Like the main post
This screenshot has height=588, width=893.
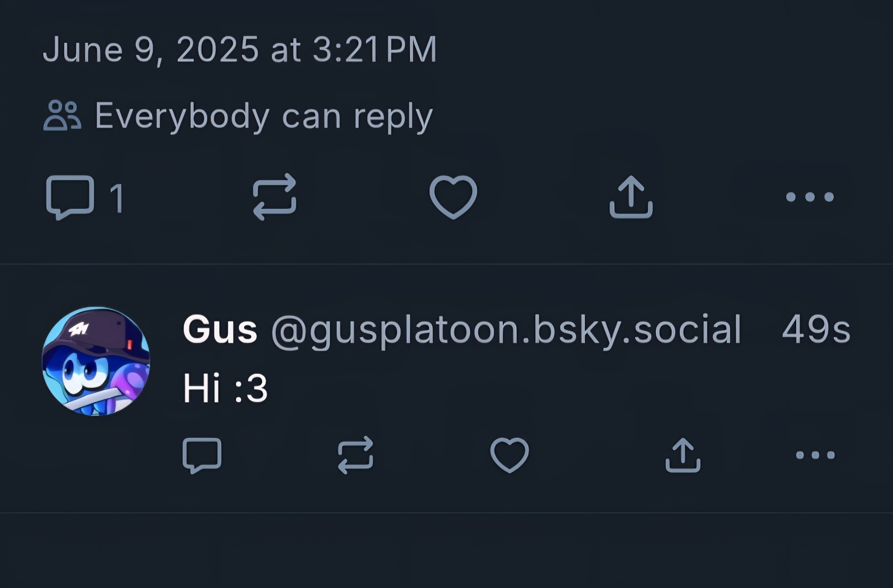pos(453,197)
